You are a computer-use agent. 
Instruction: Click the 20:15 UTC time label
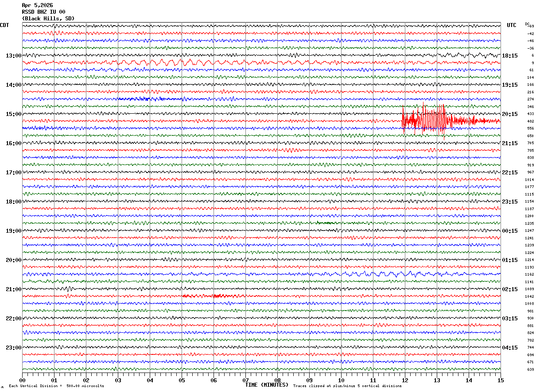click(510, 114)
